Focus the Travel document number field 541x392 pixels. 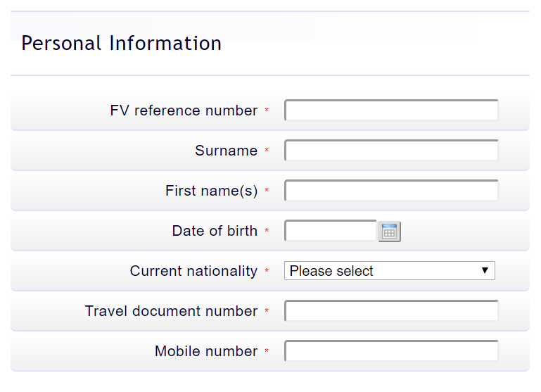coord(391,311)
